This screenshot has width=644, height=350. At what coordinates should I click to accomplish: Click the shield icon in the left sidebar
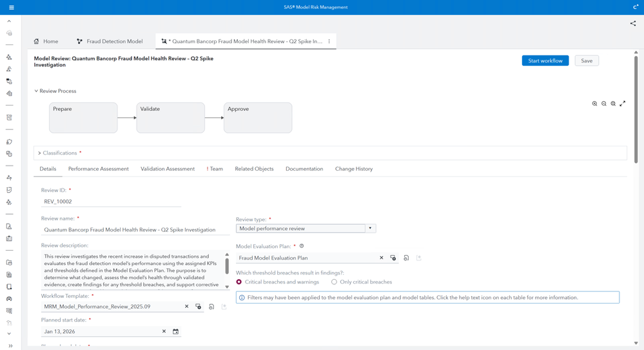pos(9,142)
